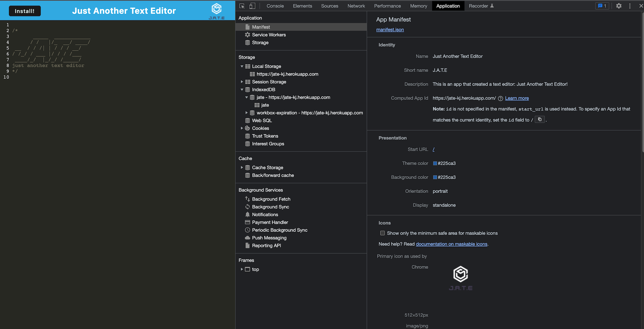Switch to the Recorder tab
The width and height of the screenshot is (644, 329).
[481, 6]
